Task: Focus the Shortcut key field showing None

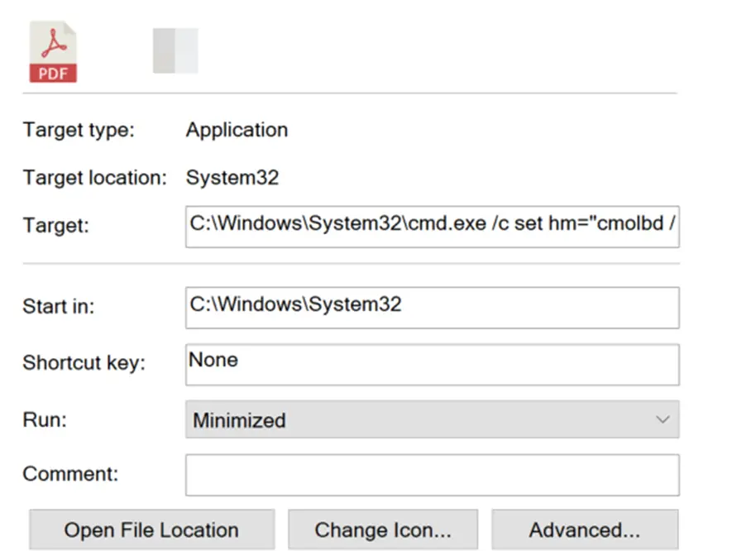Action: click(x=432, y=364)
